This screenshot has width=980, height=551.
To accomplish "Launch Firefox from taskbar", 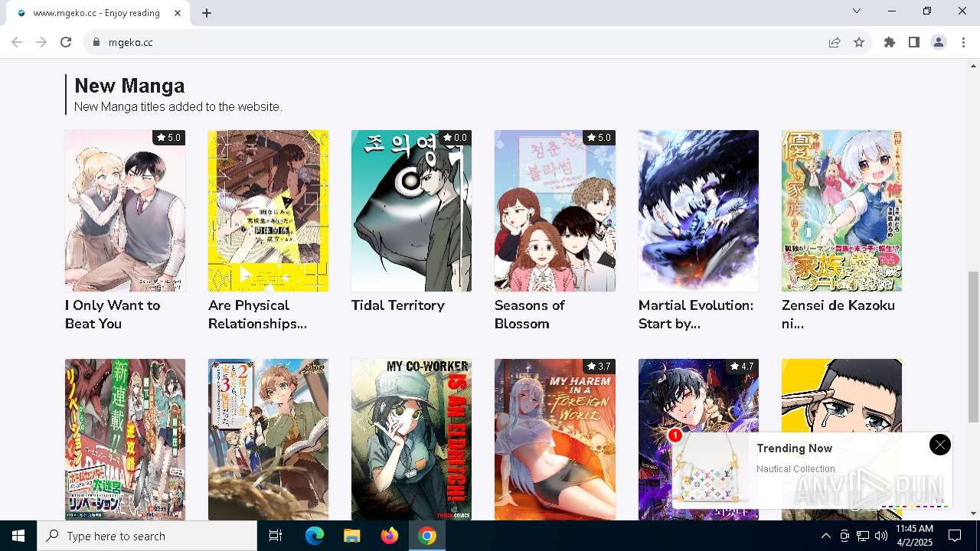I will point(390,536).
